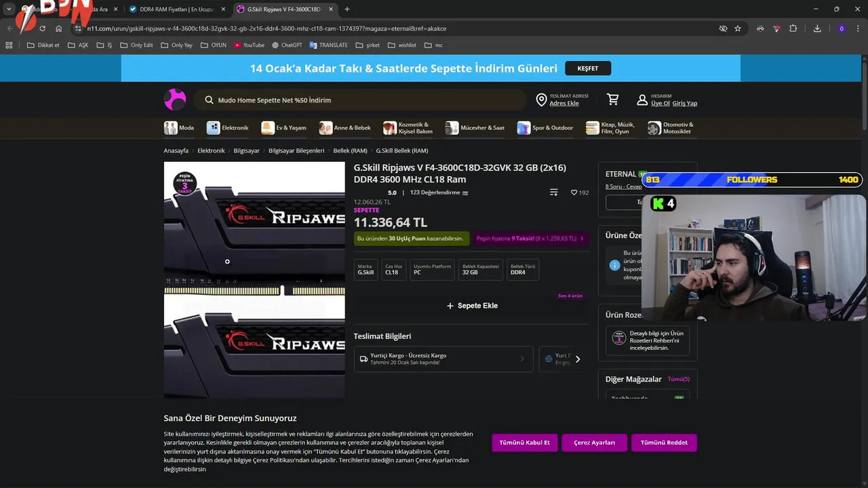Open site information icon in address bar
The image size is (868, 488).
[78, 28]
